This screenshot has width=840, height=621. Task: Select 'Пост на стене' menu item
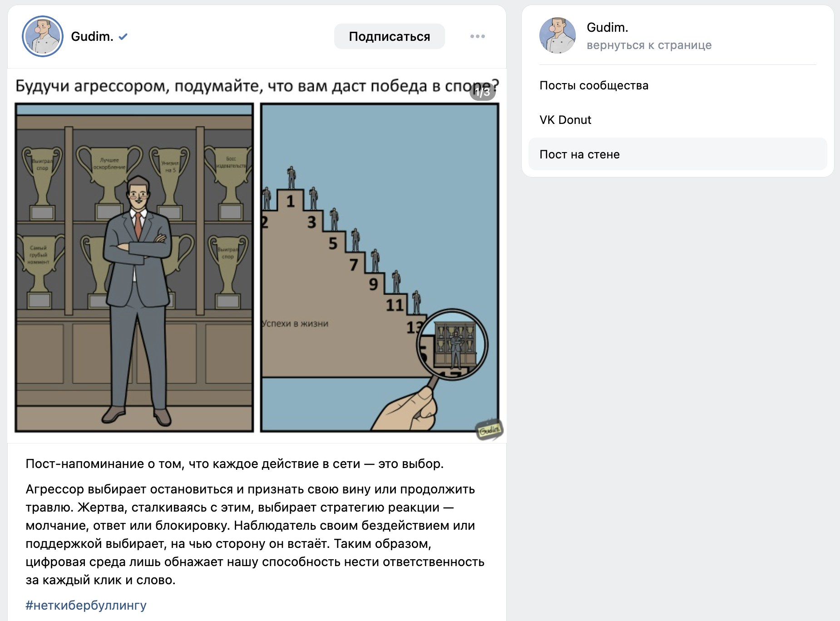tap(579, 154)
